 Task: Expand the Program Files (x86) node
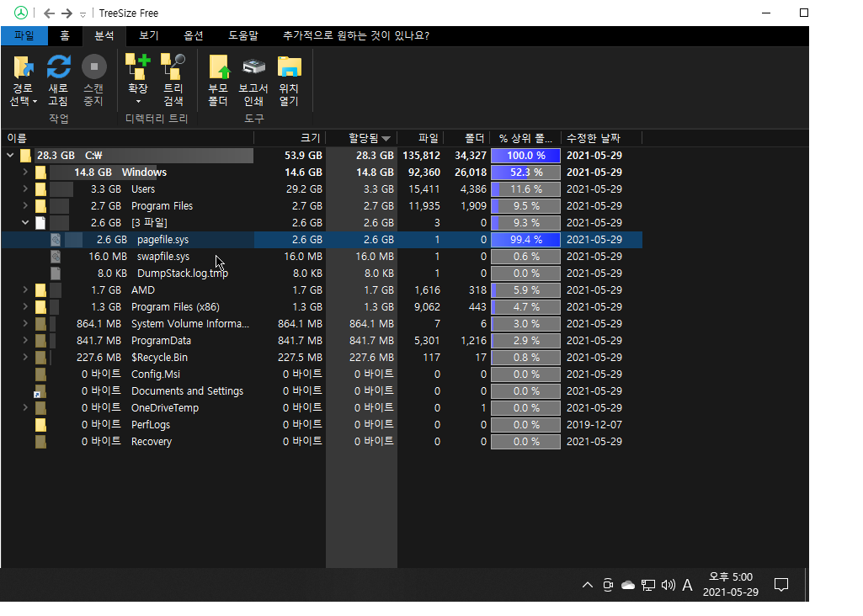coord(25,307)
